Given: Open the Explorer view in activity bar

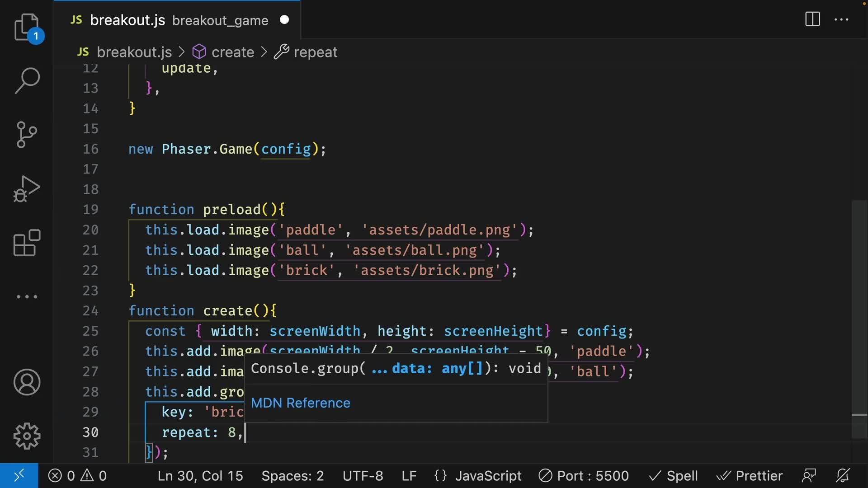Looking at the screenshot, I should point(27,28).
